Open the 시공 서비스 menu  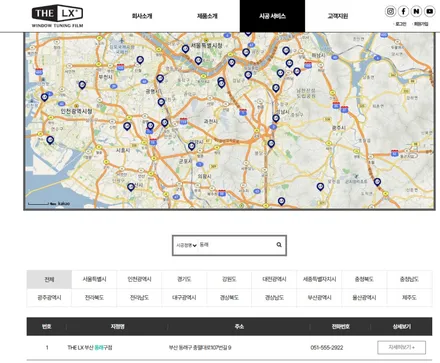click(x=272, y=16)
